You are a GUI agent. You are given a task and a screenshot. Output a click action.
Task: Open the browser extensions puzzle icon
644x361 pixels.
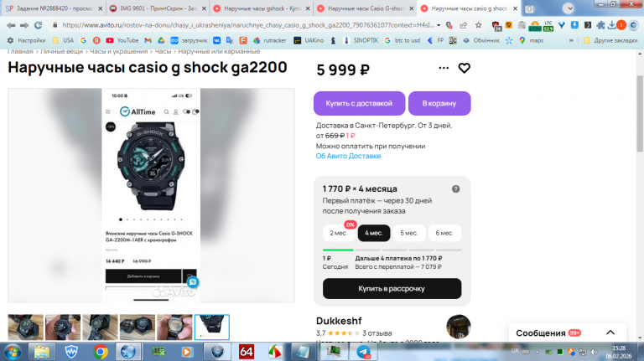600,25
